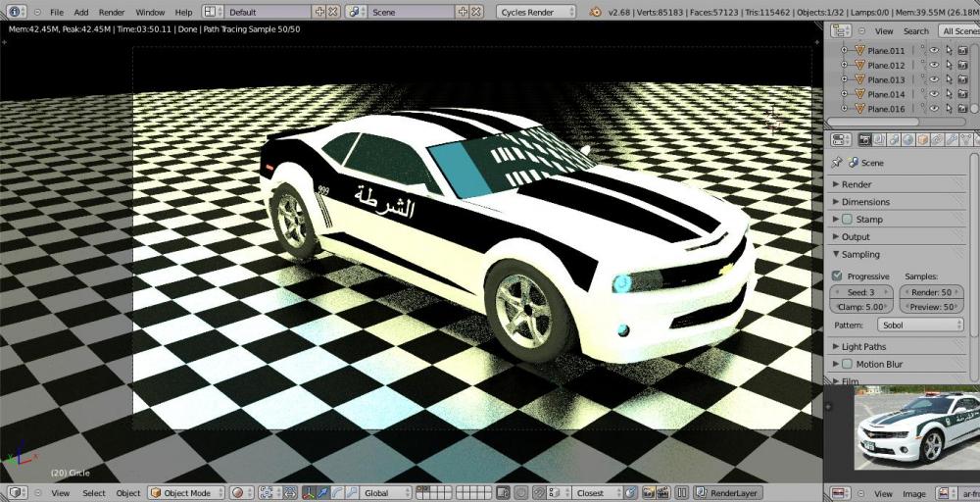Open the Object Mode dropdown

(x=187, y=492)
